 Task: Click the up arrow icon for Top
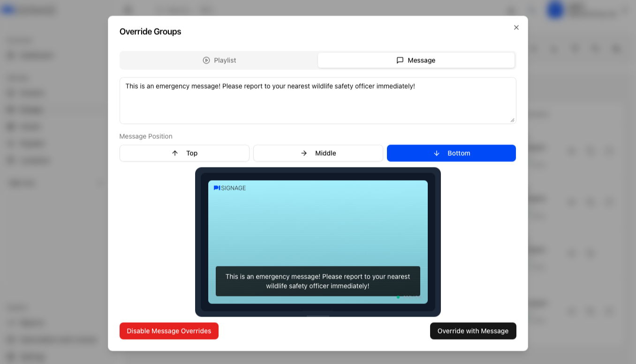click(175, 153)
